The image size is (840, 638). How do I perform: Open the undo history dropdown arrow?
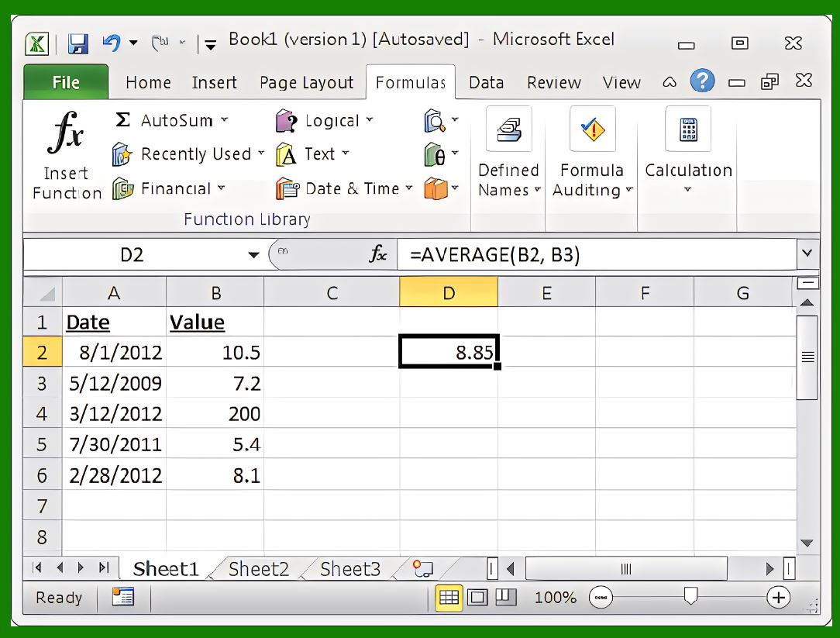pyautogui.click(x=133, y=43)
